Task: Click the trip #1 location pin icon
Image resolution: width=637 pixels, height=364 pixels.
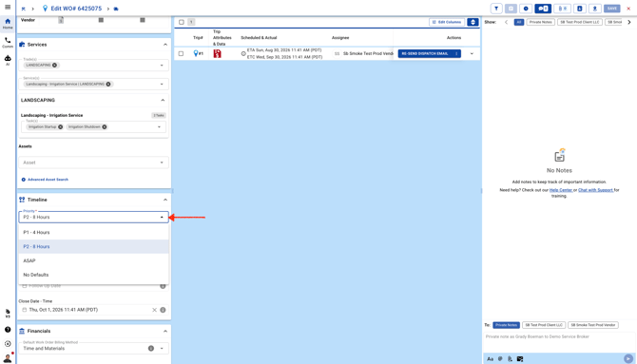Action: tap(196, 53)
